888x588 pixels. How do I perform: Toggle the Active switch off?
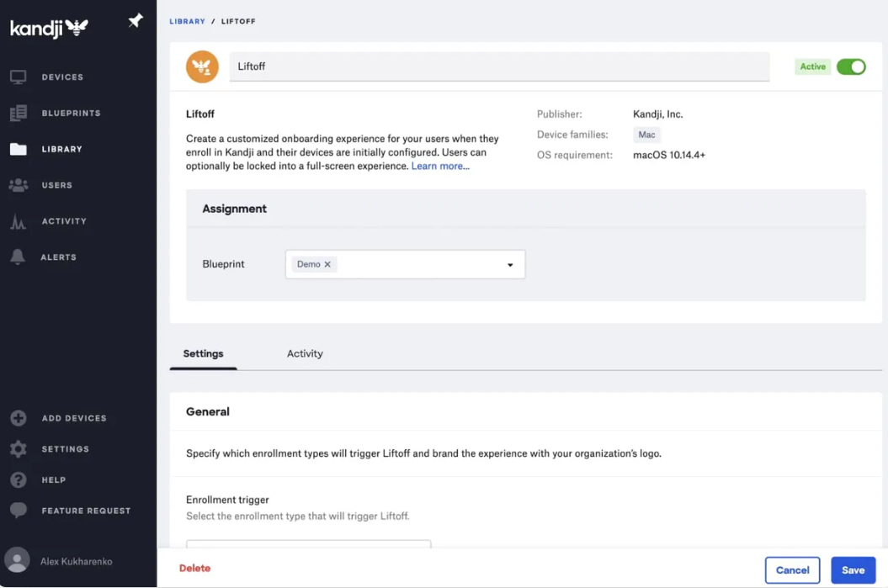851,66
